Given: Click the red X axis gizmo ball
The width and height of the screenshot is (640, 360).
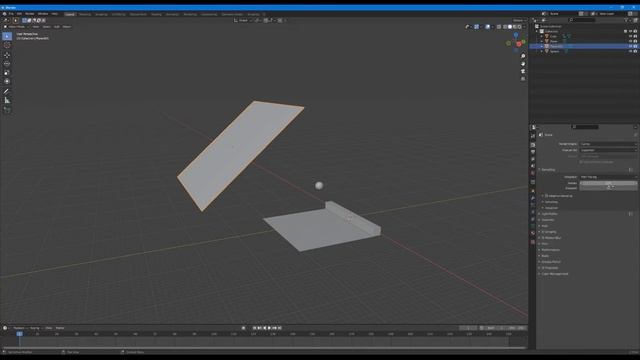Looking at the screenshot, I should tap(519, 44).
